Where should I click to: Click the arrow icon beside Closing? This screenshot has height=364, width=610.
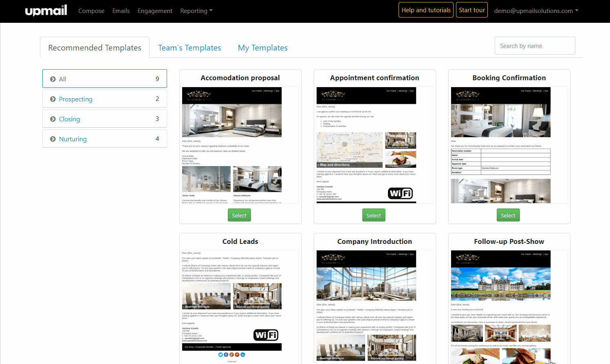tap(53, 119)
